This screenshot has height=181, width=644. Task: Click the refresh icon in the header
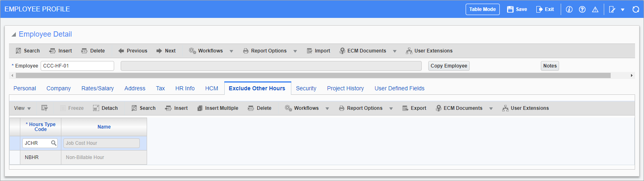tap(635, 9)
